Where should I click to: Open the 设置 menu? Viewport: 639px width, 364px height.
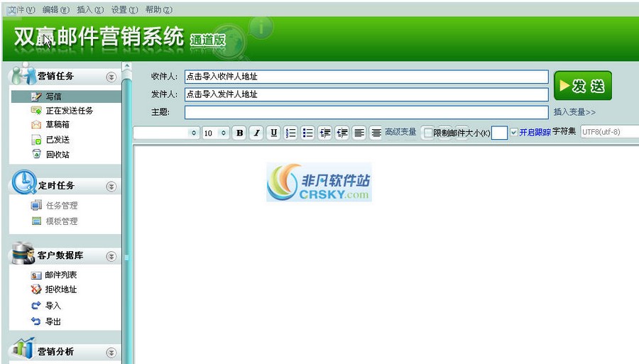[x=124, y=10]
